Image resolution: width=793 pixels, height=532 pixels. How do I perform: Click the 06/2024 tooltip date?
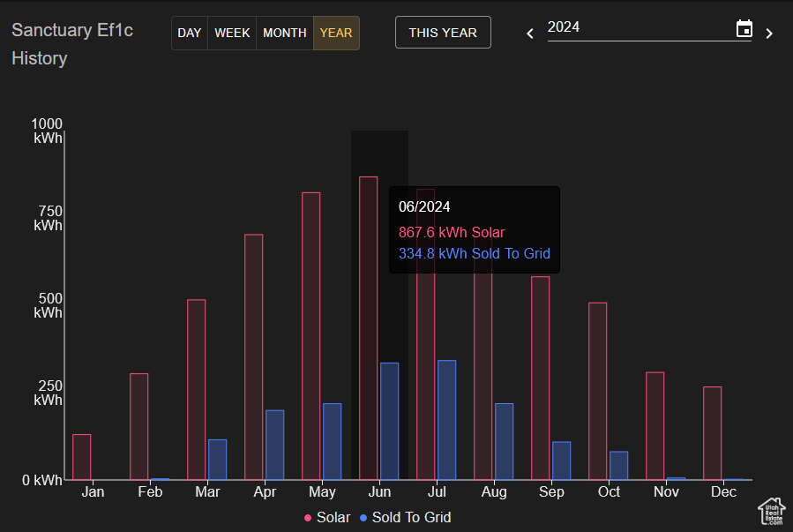point(424,206)
